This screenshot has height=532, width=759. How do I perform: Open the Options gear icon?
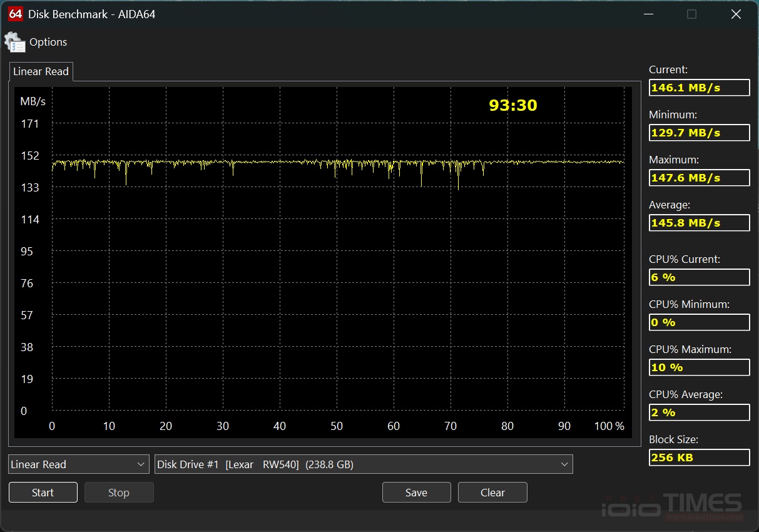coord(15,42)
